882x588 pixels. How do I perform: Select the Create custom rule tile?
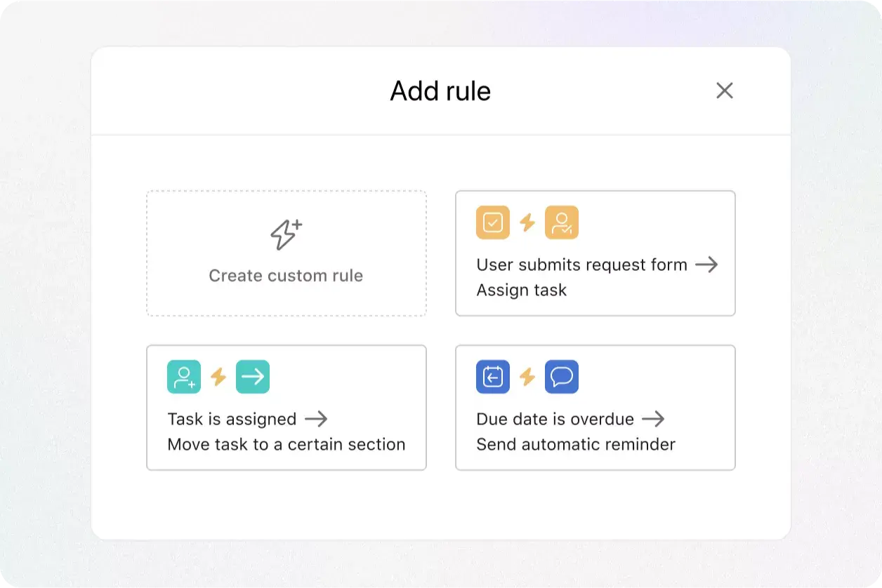tap(285, 253)
